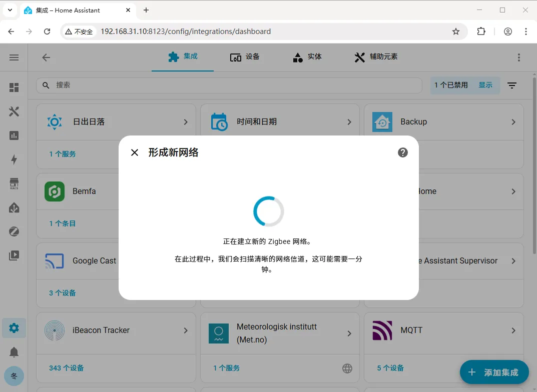Viewport: 537px width, 392px height.
Task: Click the 不安全 site security indicator
Action: (79, 32)
